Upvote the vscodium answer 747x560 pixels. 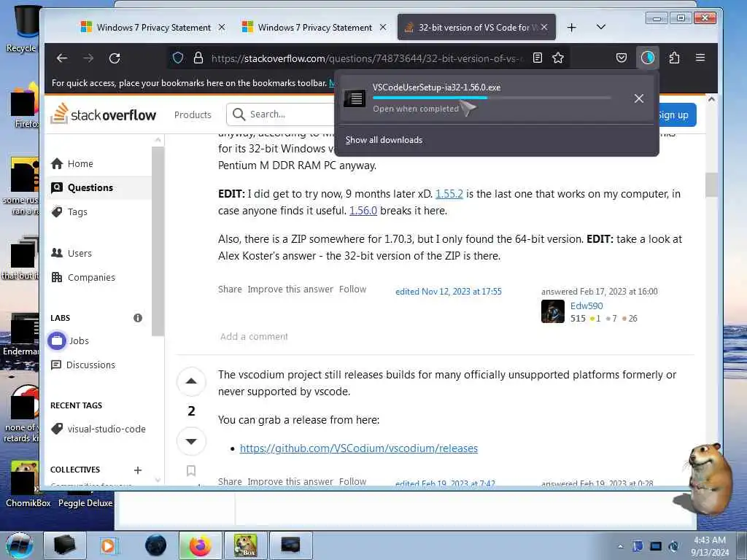click(x=191, y=381)
